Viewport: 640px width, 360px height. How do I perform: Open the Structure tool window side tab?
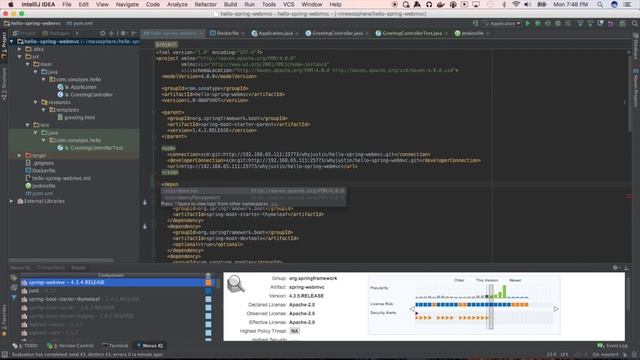tap(4, 84)
